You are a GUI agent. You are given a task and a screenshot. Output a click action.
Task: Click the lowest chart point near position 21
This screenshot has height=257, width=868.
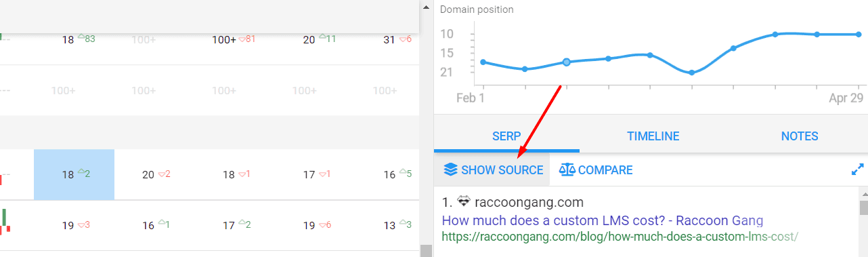click(x=691, y=72)
